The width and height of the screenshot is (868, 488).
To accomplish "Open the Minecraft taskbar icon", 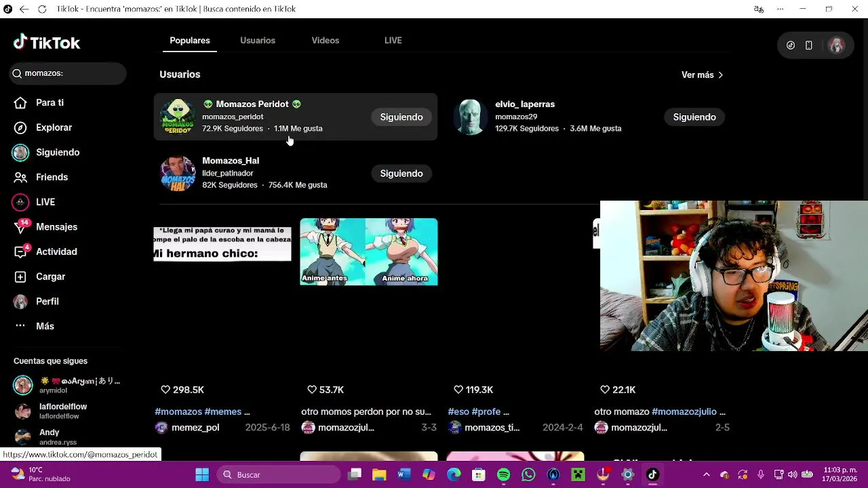I will (x=578, y=474).
